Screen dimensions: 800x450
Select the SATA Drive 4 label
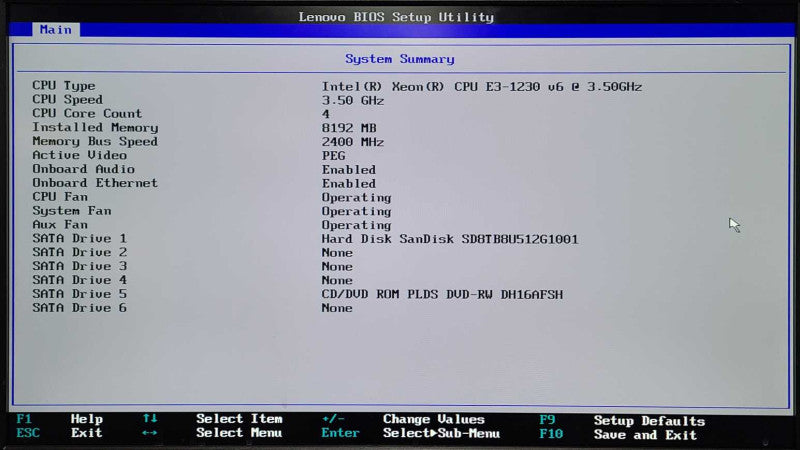[79, 280]
